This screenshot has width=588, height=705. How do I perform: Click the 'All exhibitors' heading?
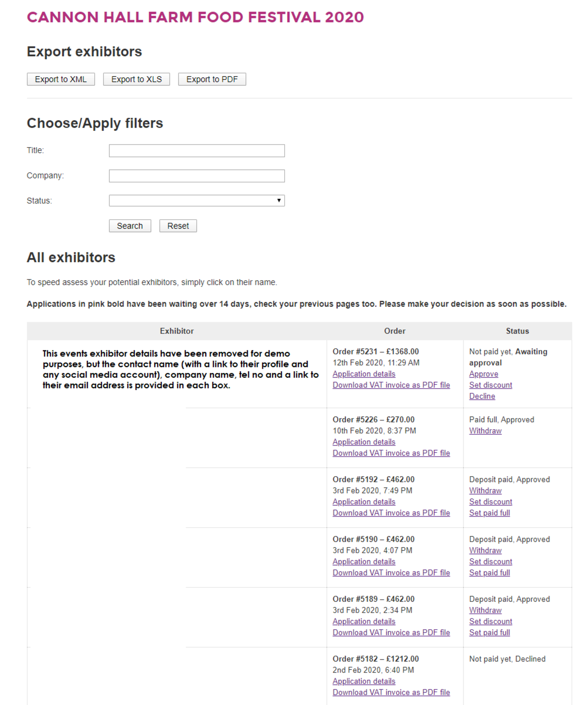tap(71, 257)
